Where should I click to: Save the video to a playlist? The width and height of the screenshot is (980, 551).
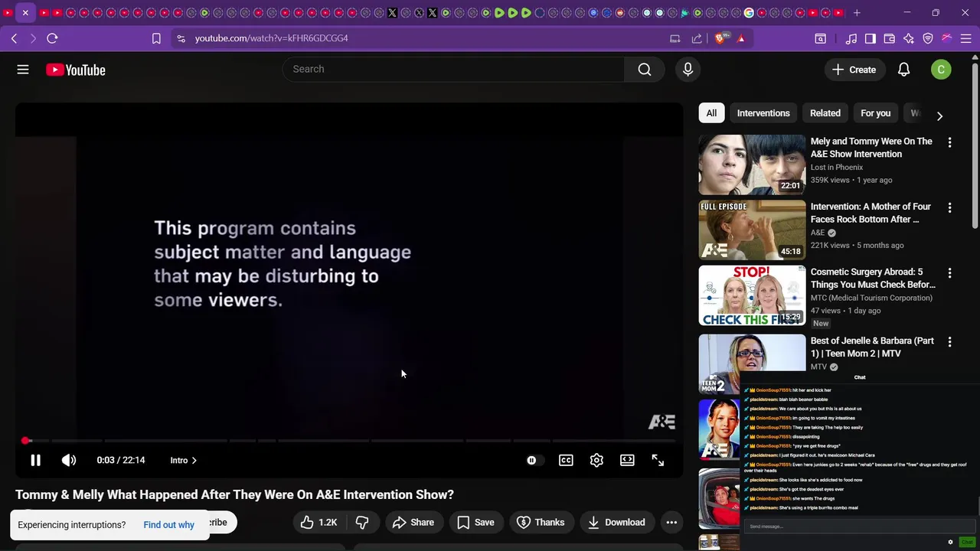tap(475, 522)
